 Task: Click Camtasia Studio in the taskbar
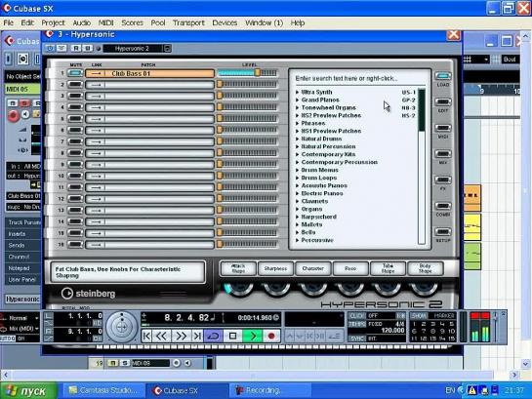103,390
